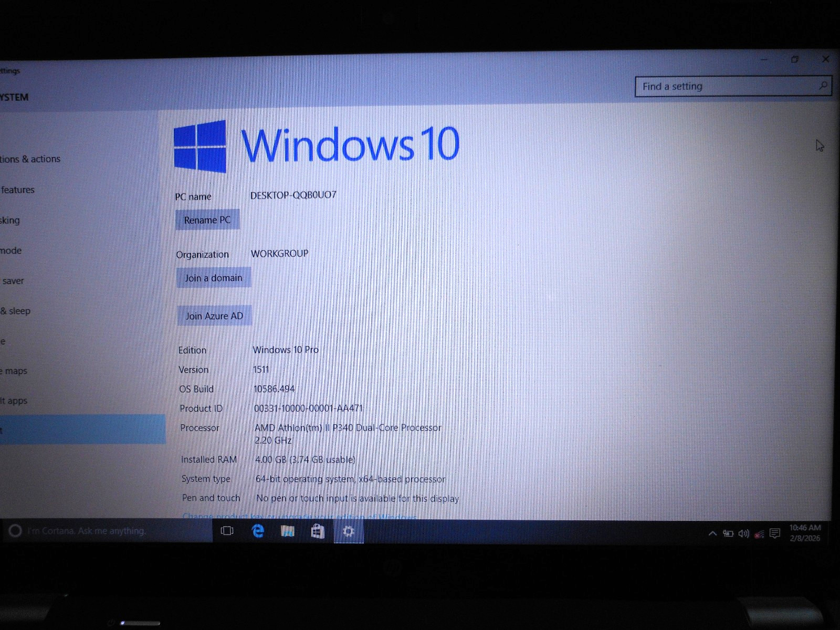Click the Product ID 00331-10000-00001-AA471

coord(308,408)
